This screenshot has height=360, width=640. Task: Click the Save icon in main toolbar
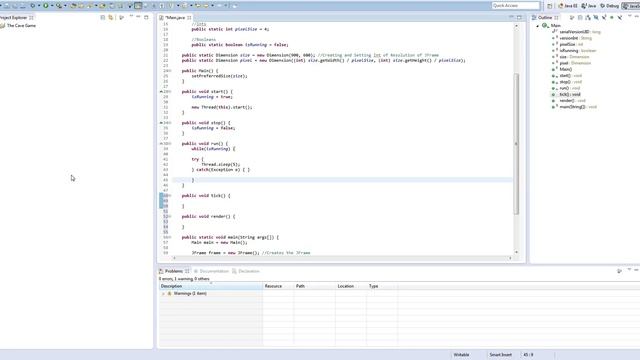(x=7, y=6)
